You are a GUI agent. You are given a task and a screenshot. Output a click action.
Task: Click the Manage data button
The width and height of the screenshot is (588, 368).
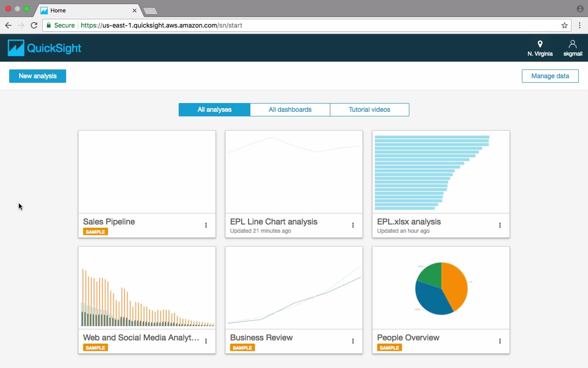click(x=550, y=76)
